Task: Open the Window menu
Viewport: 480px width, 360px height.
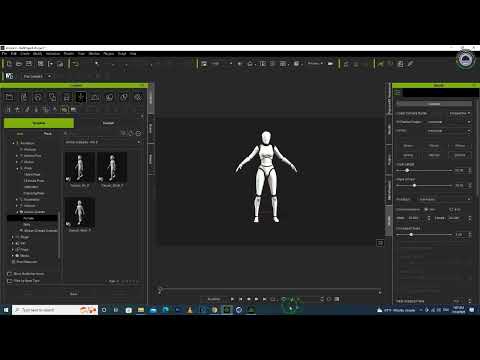Action: point(94,53)
